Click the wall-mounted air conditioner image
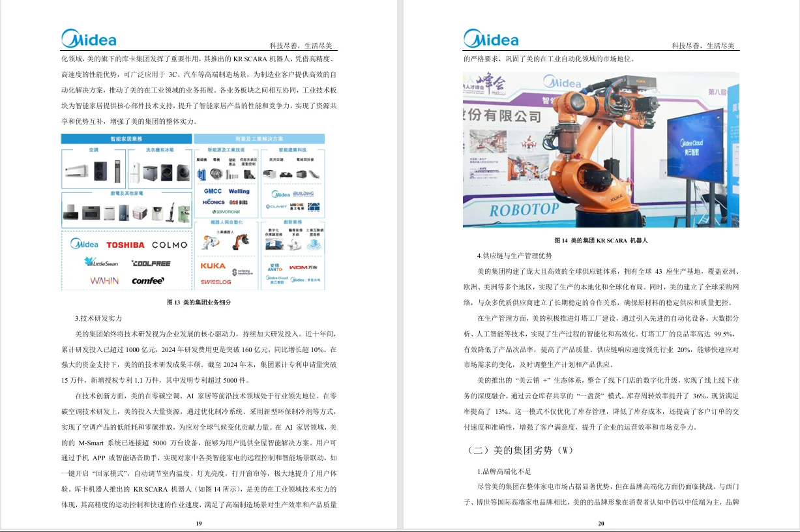The width and height of the screenshot is (800, 532). tap(76, 171)
